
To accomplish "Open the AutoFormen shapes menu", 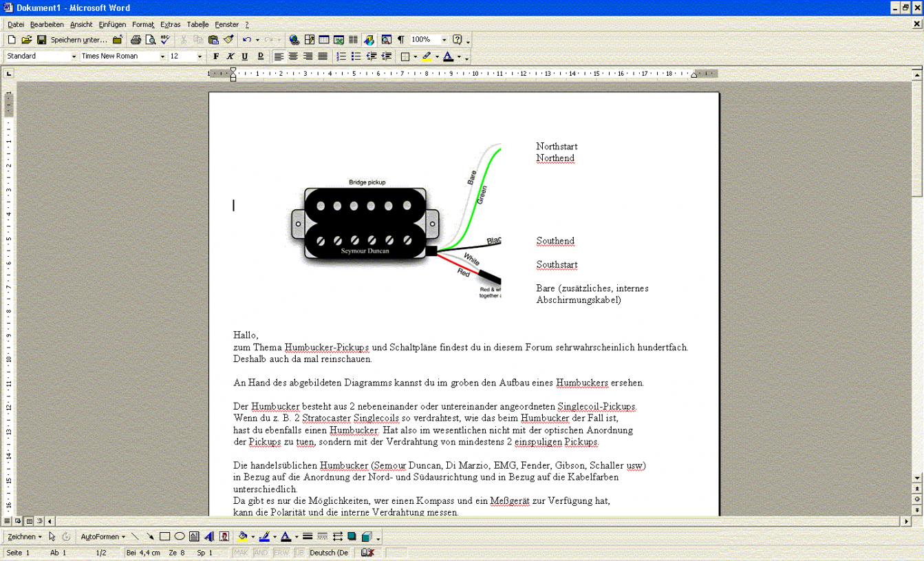I will pos(103,536).
